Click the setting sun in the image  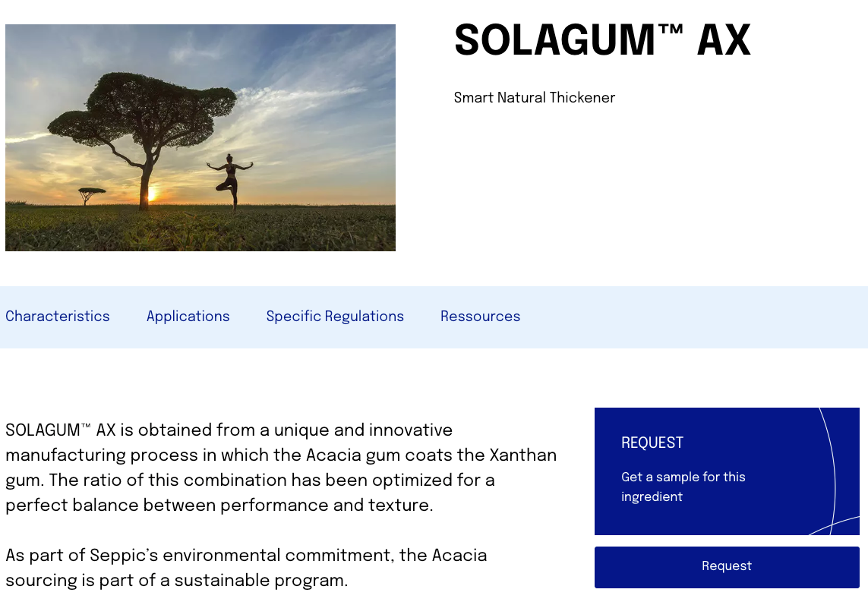click(150, 194)
